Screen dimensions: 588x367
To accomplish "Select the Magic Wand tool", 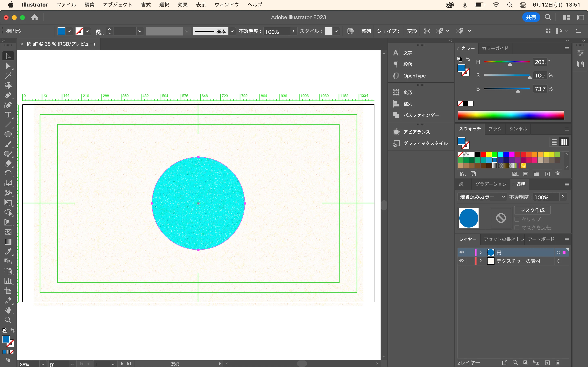I will pyautogui.click(x=8, y=76).
